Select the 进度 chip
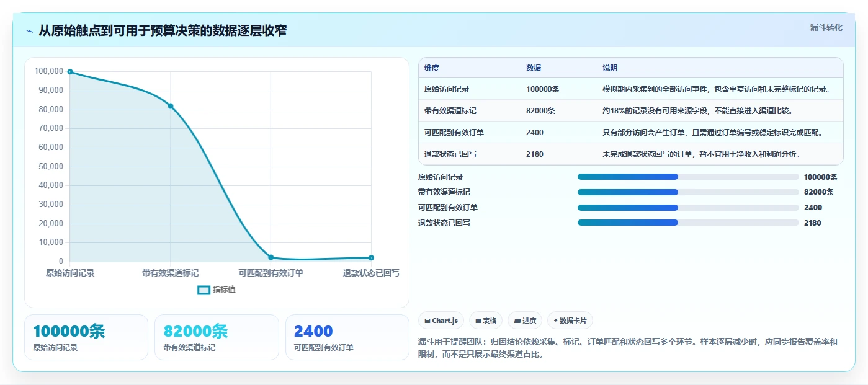 click(525, 321)
